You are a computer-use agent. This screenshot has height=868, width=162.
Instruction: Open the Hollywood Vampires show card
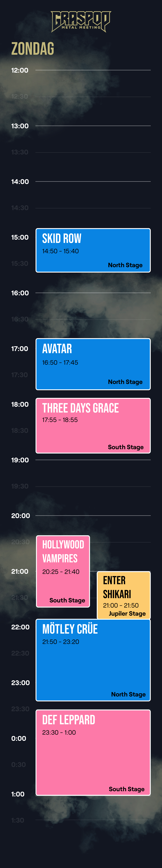point(63,571)
